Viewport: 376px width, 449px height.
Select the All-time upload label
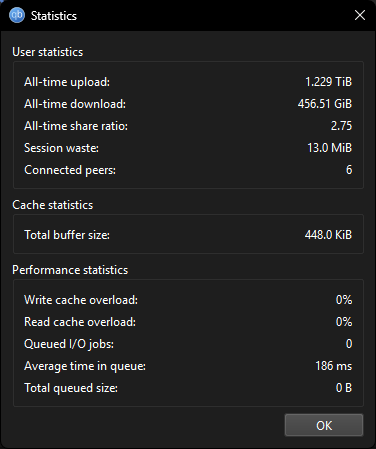(67, 82)
